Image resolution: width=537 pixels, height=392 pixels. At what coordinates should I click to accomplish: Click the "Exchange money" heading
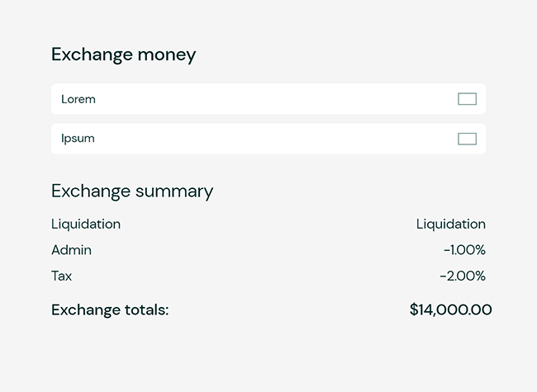point(123,55)
